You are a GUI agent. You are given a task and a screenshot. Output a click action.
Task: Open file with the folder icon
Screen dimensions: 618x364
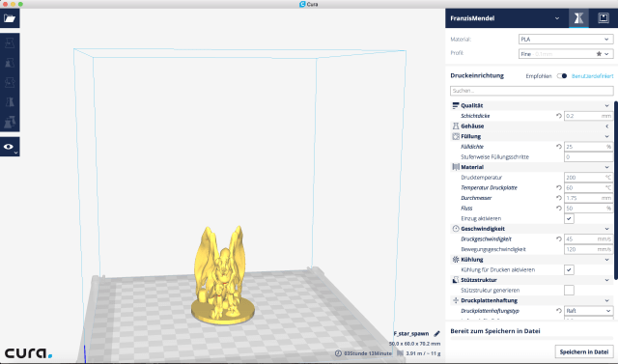[x=10, y=18]
